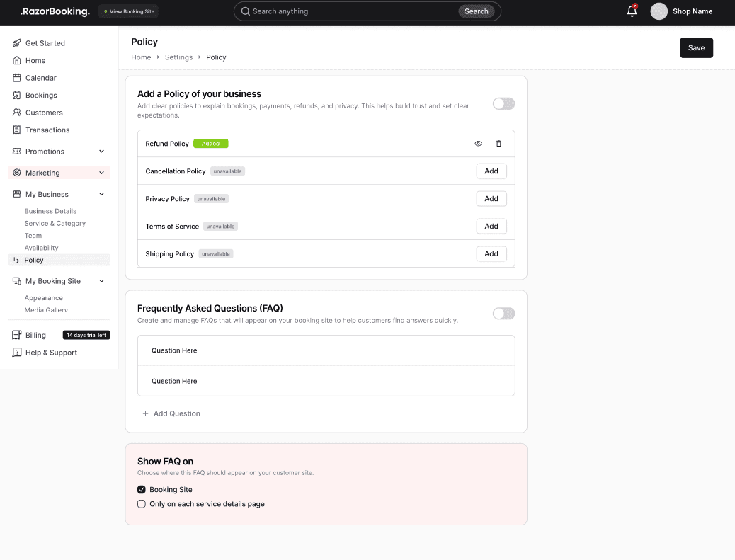This screenshot has width=735, height=560.
Task: Open the Media Gallery submenu item
Action: tap(46, 310)
